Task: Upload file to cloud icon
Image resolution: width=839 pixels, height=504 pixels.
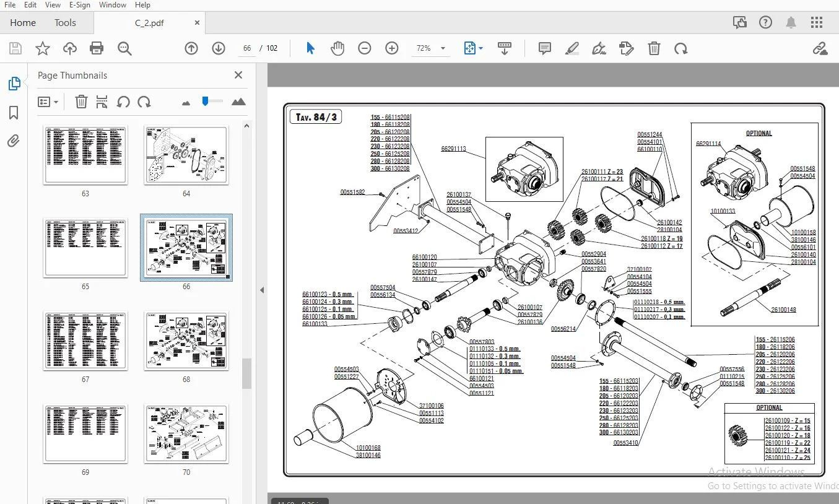Action: coord(69,48)
